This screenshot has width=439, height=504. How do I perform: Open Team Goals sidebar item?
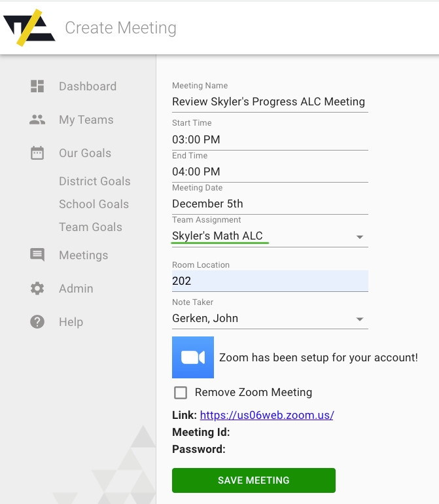[x=91, y=227]
